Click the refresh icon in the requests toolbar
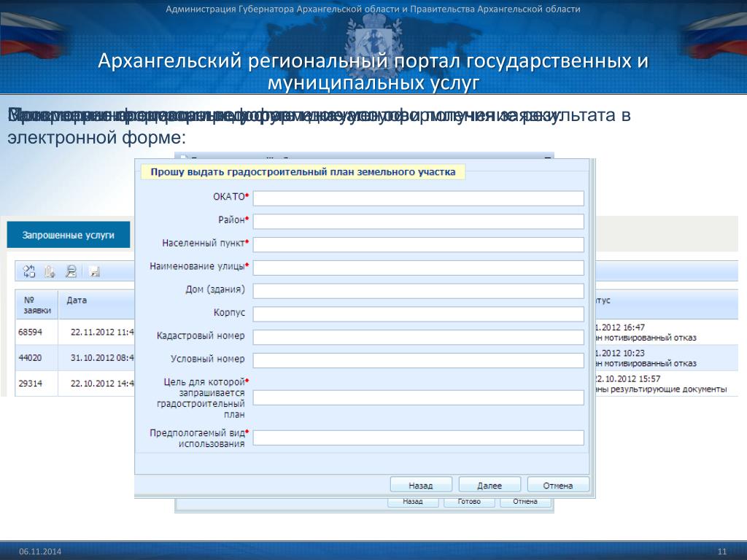 [29, 271]
